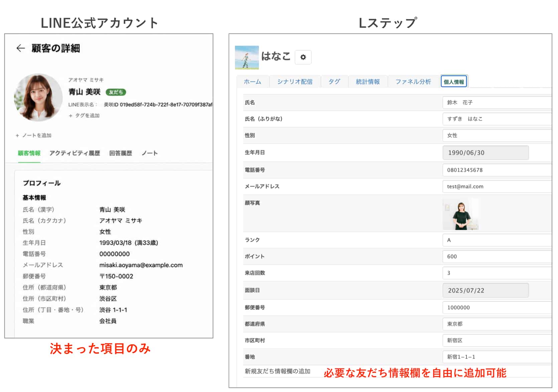This screenshot has height=392, width=558.
Task: Switch to the シナリオ配信 tab
Action: point(295,81)
